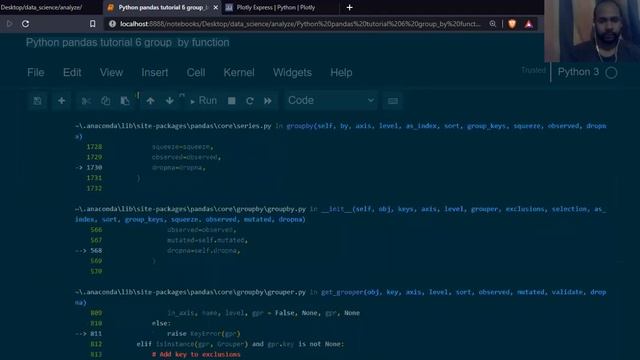Click the localhost address bar

click(300, 24)
